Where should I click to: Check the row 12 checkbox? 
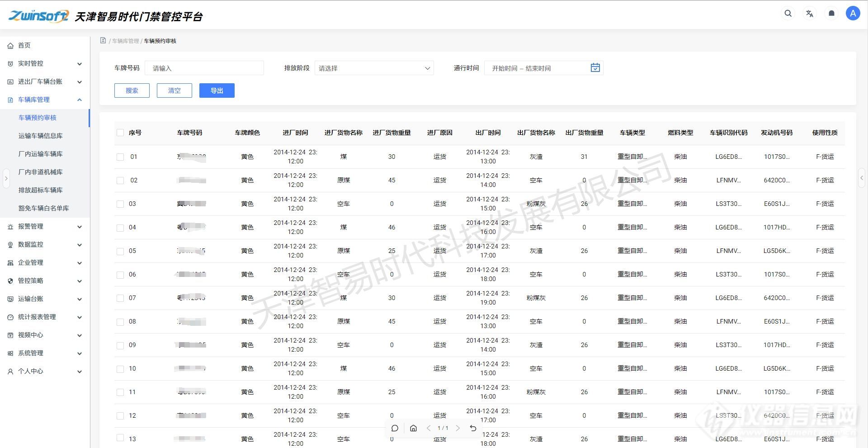click(x=120, y=415)
